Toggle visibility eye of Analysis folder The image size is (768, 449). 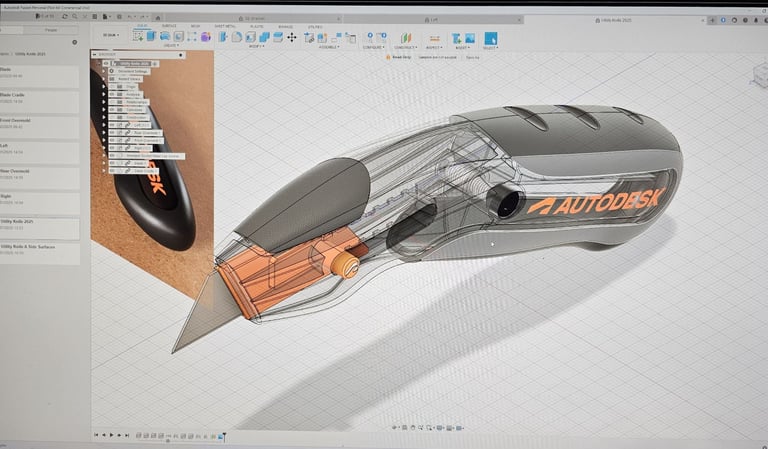(113, 94)
